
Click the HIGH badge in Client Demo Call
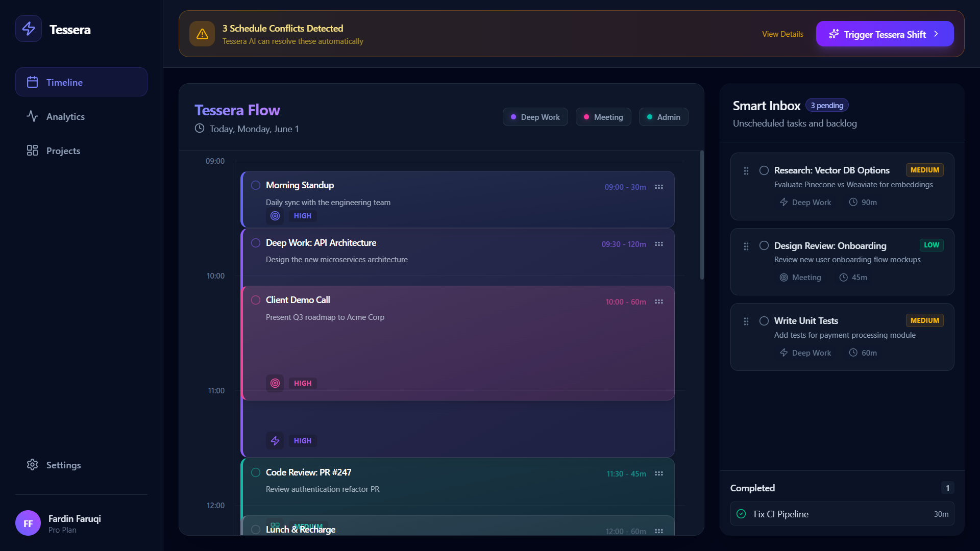(303, 383)
